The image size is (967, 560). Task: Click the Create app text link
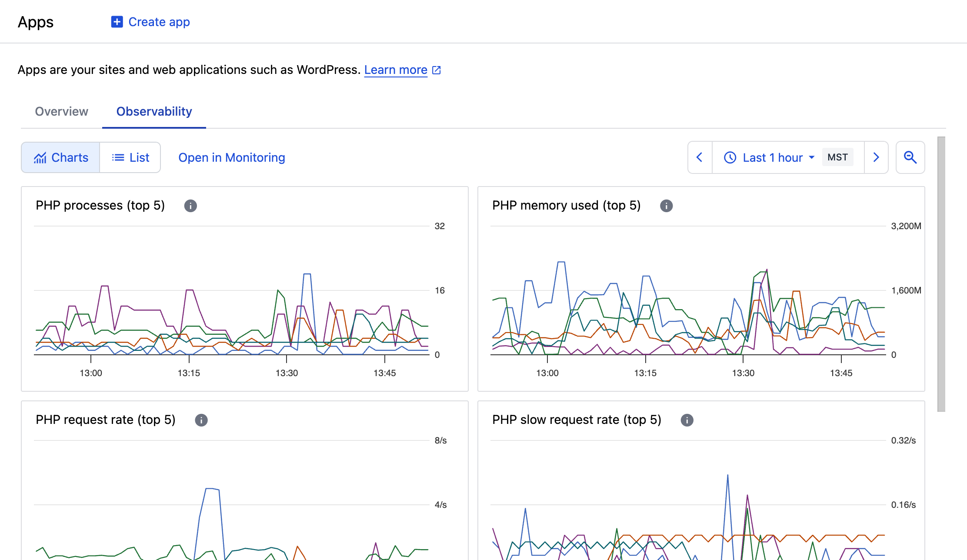click(x=159, y=22)
